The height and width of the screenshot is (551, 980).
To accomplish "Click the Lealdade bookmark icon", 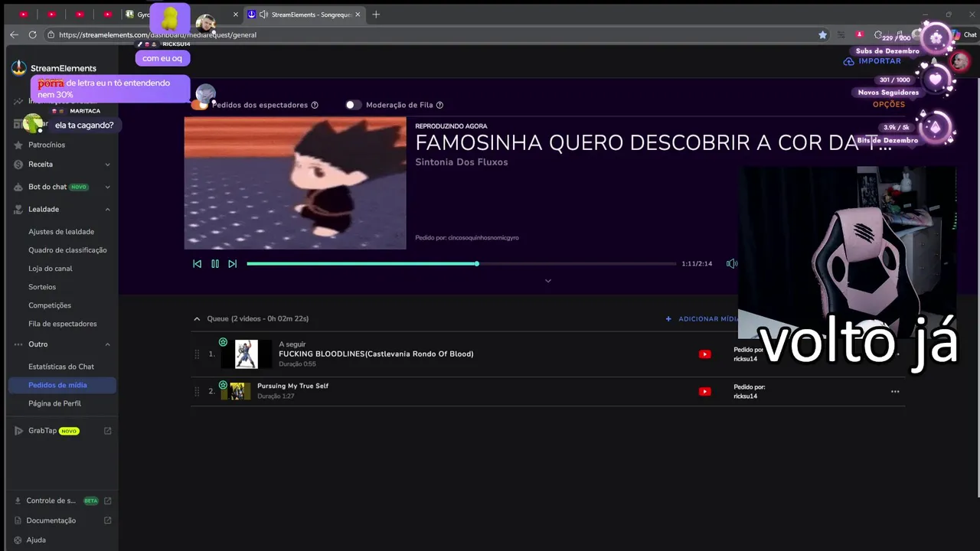I will pos(18,209).
